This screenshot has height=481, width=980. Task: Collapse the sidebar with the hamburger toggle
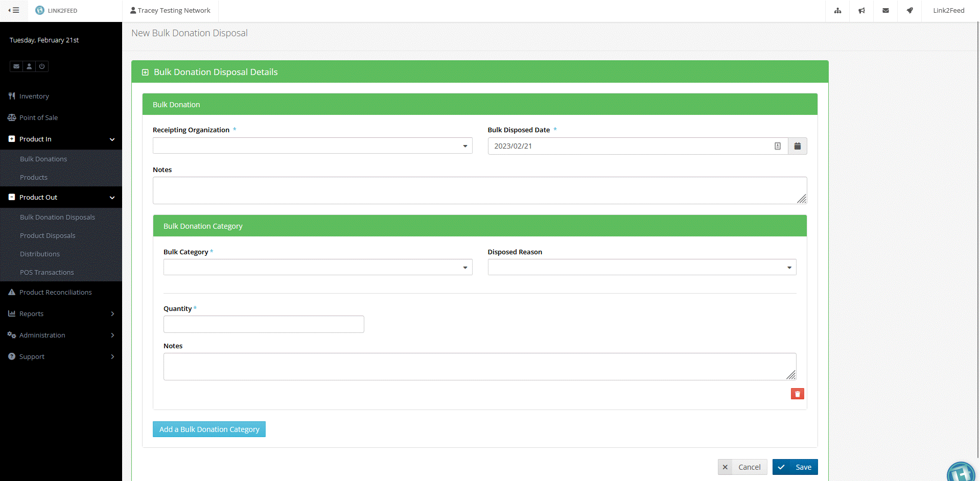[x=14, y=10]
